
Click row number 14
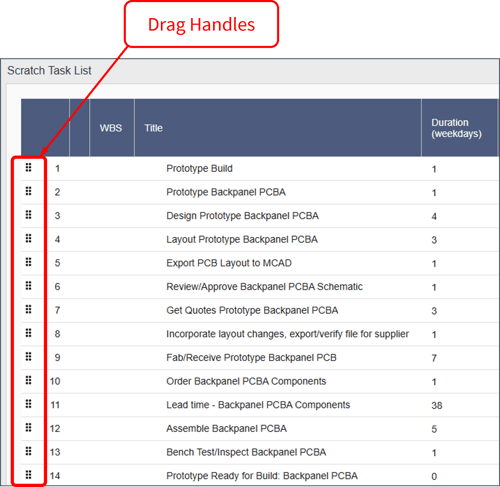point(55,476)
